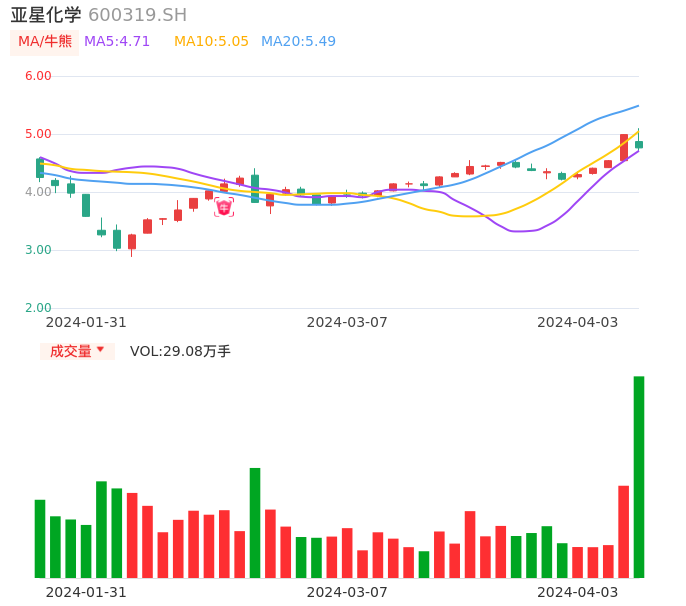Click the large red candlestick near 5.00
Viewport: 686px width, 606px height.
tap(624, 147)
